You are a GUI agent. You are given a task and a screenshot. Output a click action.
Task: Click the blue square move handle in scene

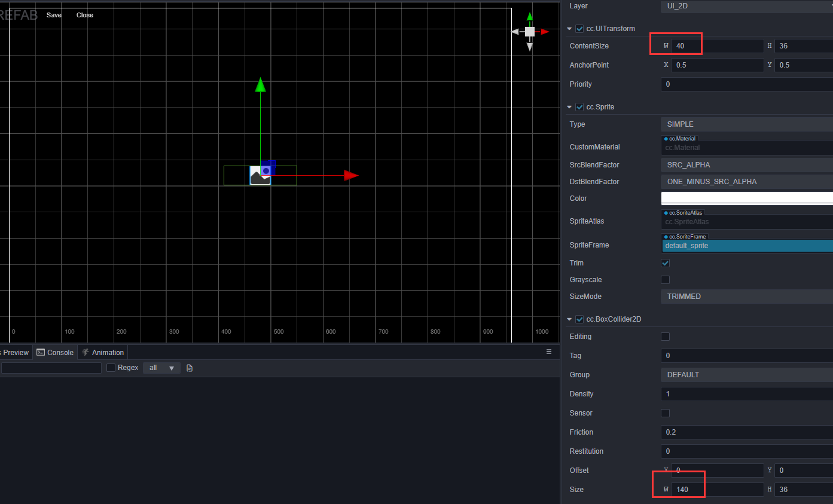tap(268, 167)
